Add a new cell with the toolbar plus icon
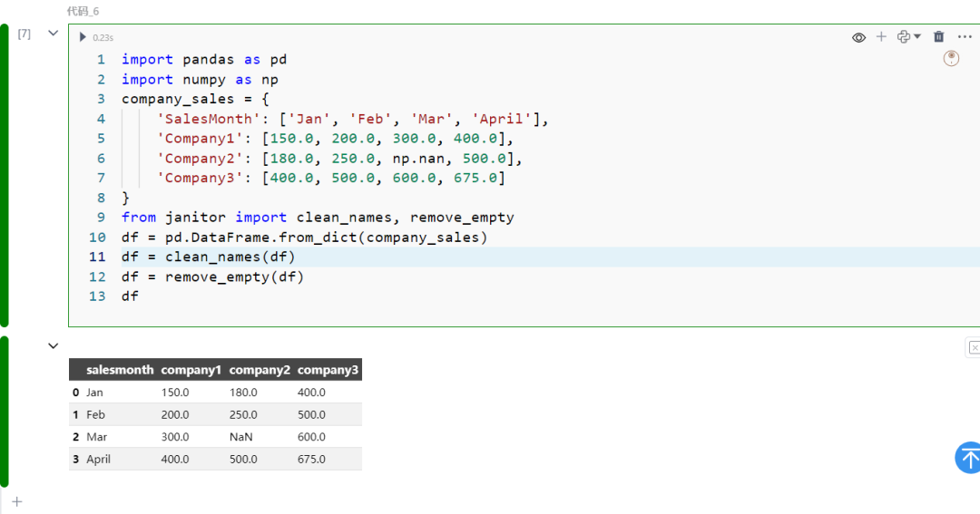The width and height of the screenshot is (980, 514). 881,37
